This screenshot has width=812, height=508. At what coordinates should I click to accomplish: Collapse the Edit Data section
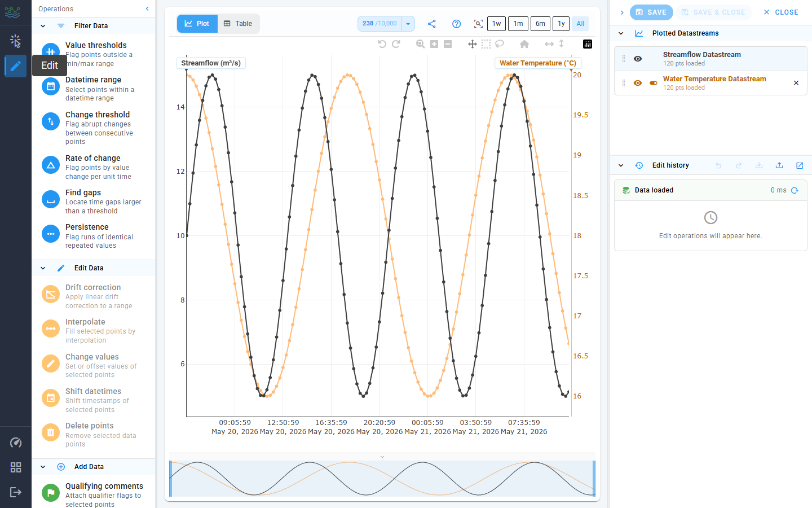[x=43, y=268]
